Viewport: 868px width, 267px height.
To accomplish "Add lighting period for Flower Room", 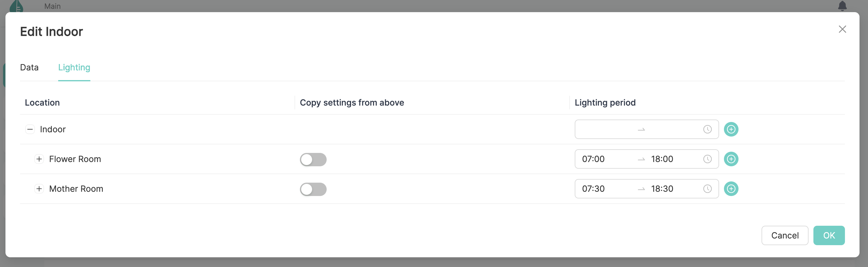I will pos(731,159).
